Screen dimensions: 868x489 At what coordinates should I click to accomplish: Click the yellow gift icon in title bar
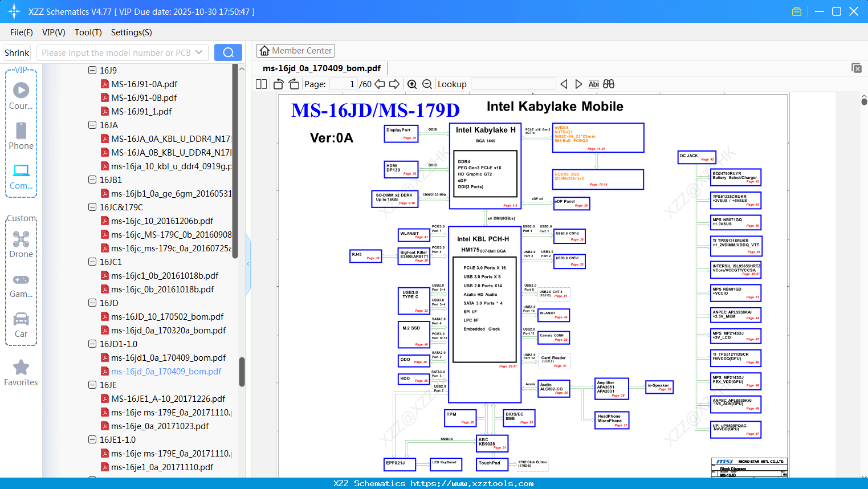coord(797,11)
